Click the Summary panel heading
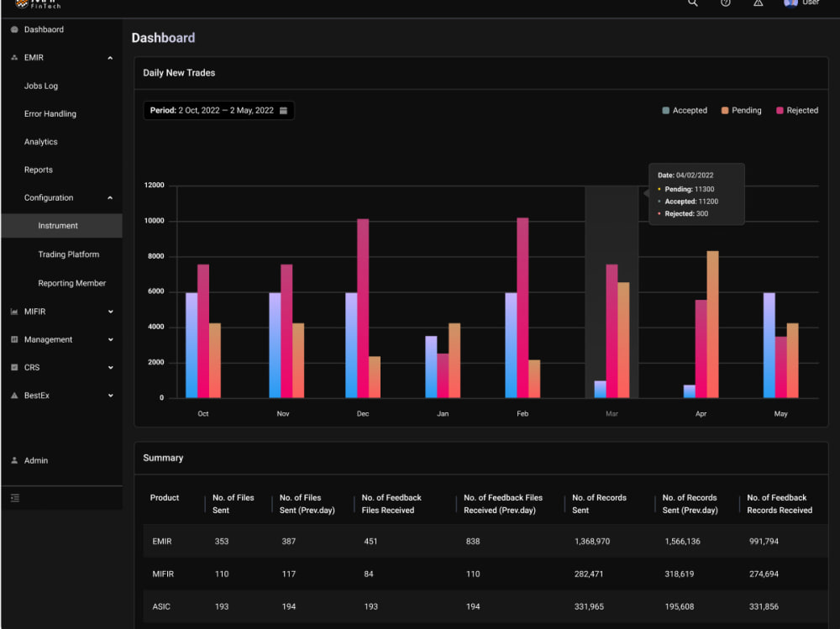Screen dimensions: 840x629 coord(163,458)
